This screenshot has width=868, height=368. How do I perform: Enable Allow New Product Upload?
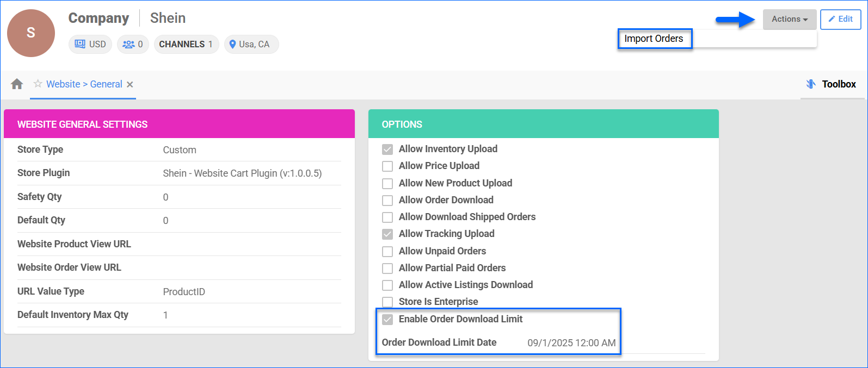click(387, 184)
